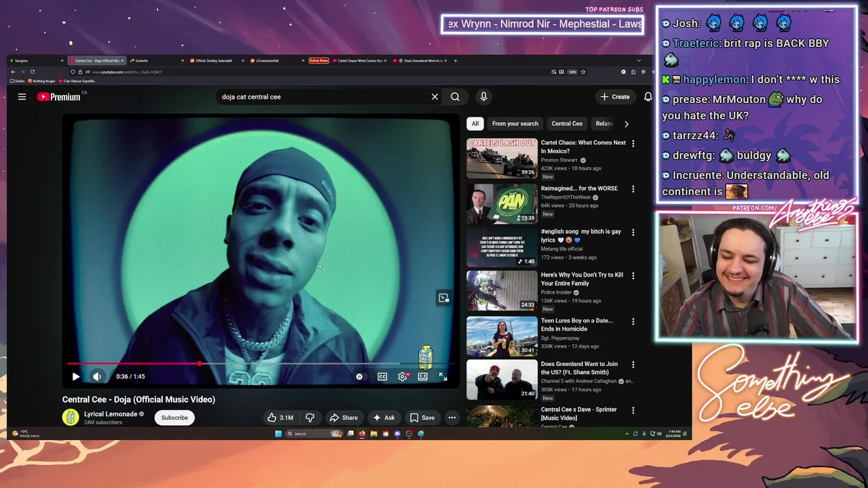This screenshot has height=488, width=868.
Task: Open File Explorer from taskbar
Action: coord(373,434)
